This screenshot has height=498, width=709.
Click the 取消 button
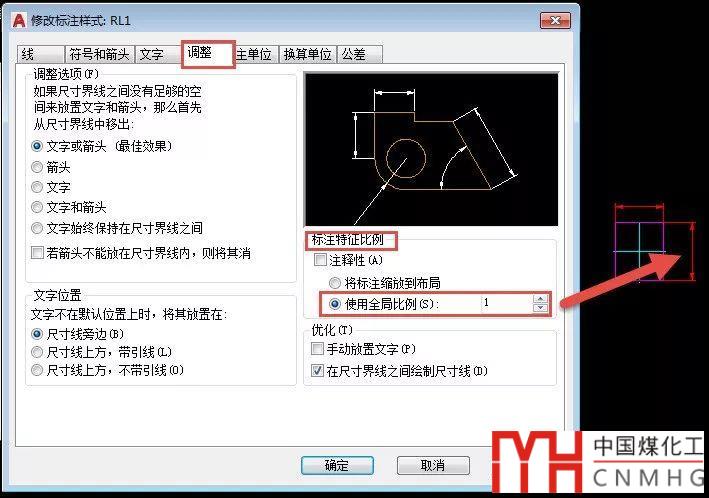pyautogui.click(x=433, y=465)
